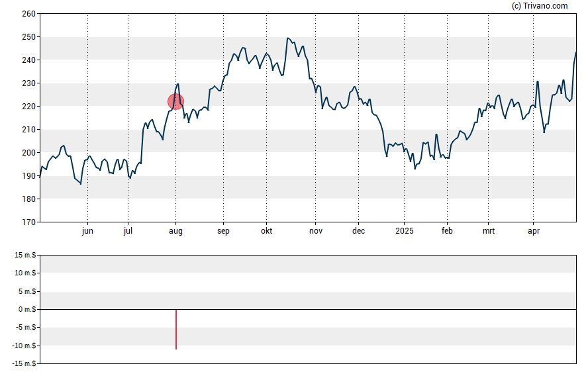This screenshot has width=588, height=374.
Task: Click the 210 price axis label
Action: [x=29, y=130]
